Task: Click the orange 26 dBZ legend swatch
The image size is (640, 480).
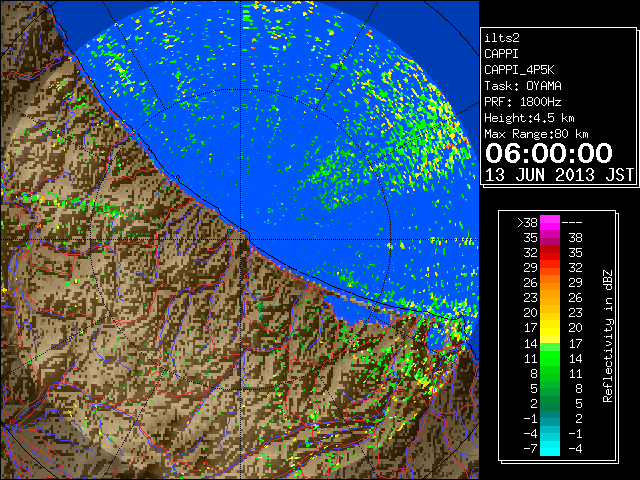Action: [550, 282]
